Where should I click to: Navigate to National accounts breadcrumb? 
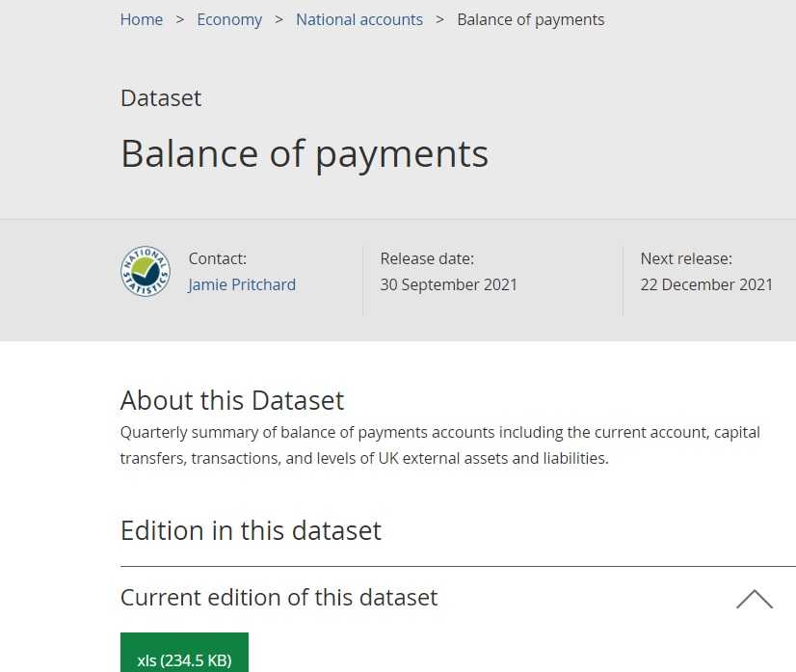[359, 19]
